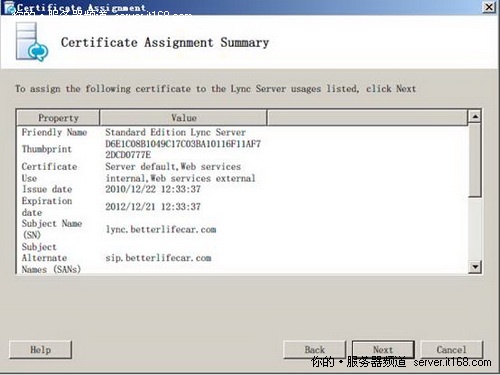The height and width of the screenshot is (375, 500).
Task: Go to previous step with Back
Action: coord(315,350)
